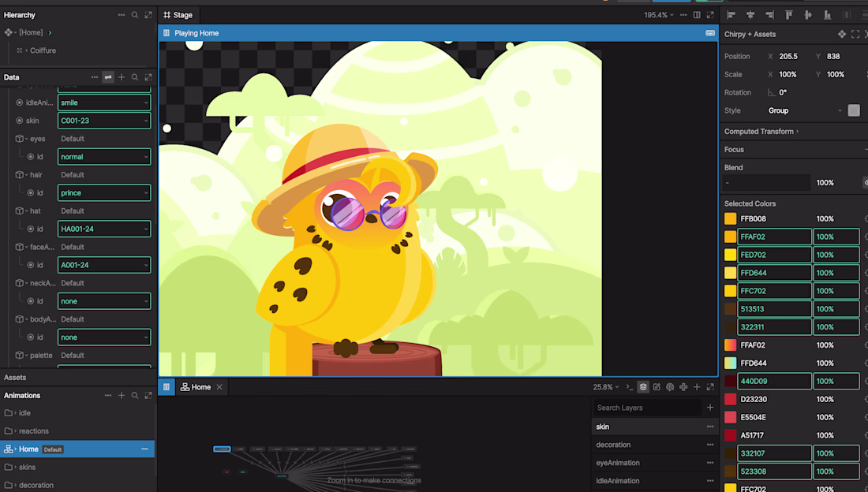This screenshot has height=492, width=868.
Task: Click the edit pencil icon in timeline toolbar
Action: [x=657, y=387]
